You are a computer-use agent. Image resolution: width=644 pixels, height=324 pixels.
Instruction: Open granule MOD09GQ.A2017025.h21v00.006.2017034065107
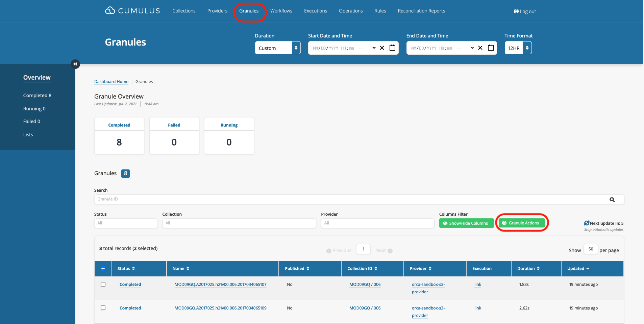click(x=220, y=285)
